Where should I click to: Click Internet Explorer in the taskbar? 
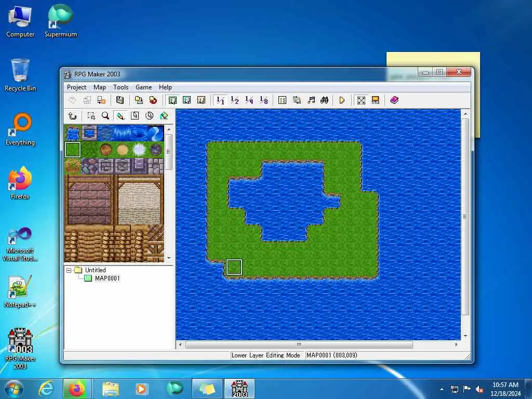46,389
